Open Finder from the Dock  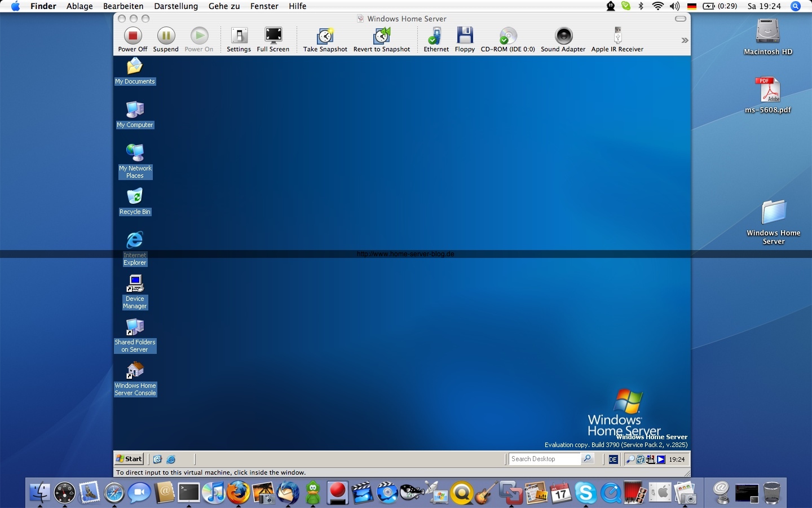pos(39,493)
